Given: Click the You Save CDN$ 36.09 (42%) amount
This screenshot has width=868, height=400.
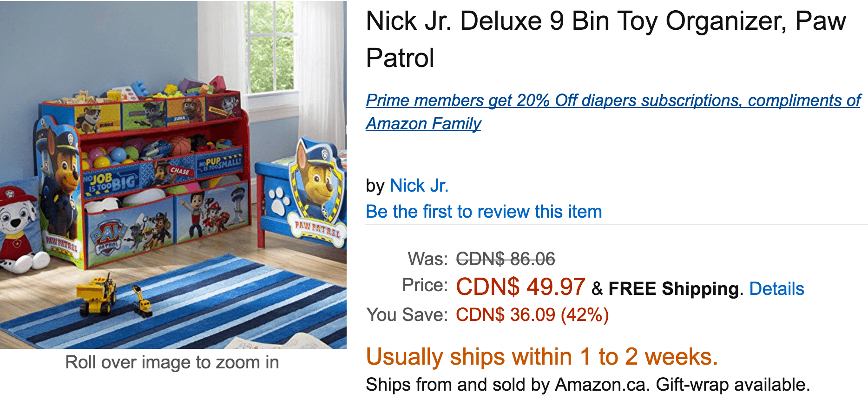Looking at the screenshot, I should 532,315.
